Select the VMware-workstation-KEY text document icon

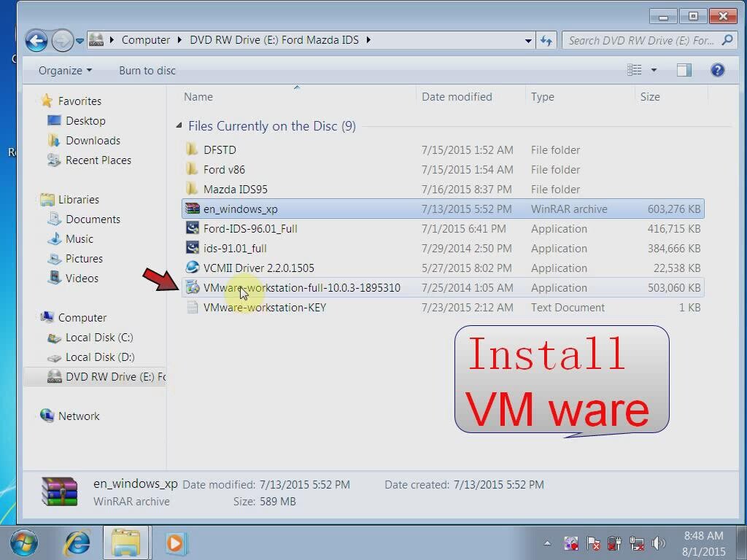192,307
